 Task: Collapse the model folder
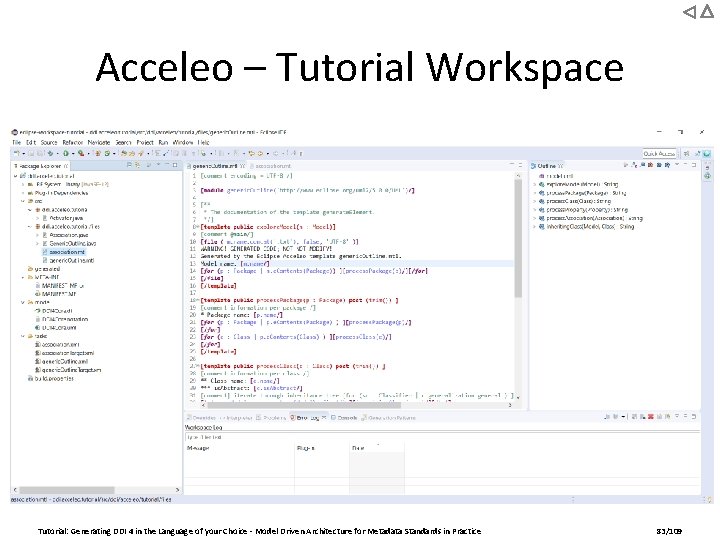coord(23,302)
